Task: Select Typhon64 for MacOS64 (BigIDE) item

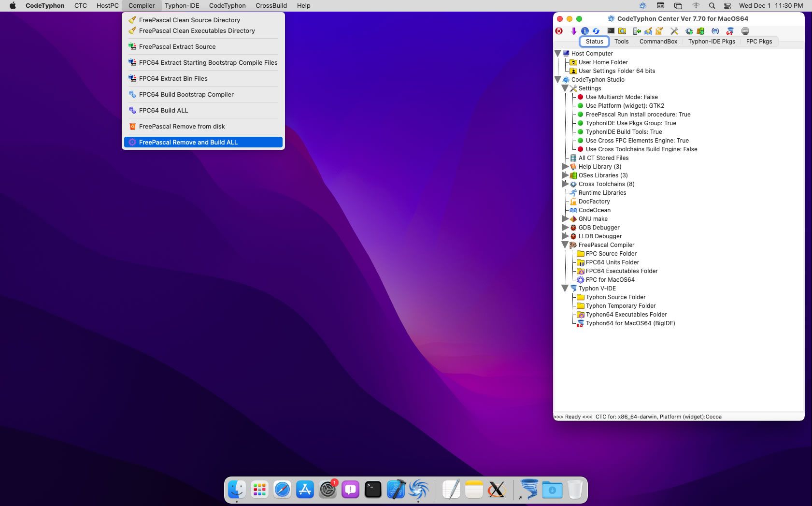Action: (626, 323)
